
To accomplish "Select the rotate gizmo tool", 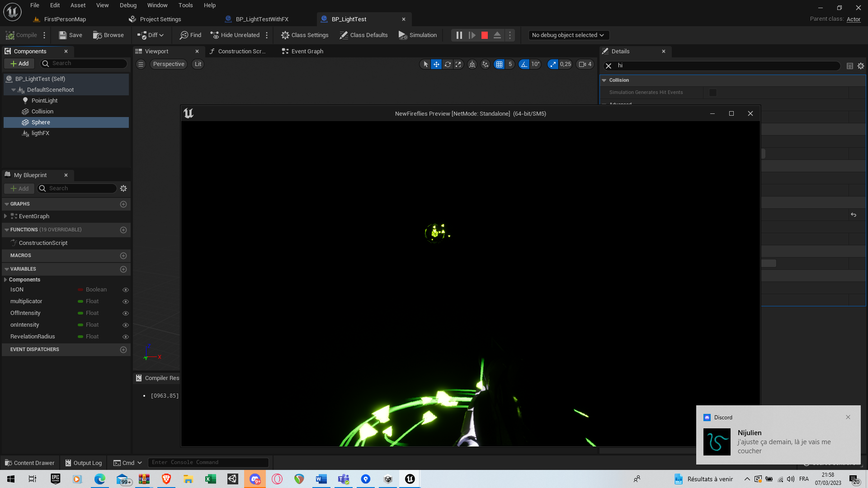I will 448,64.
